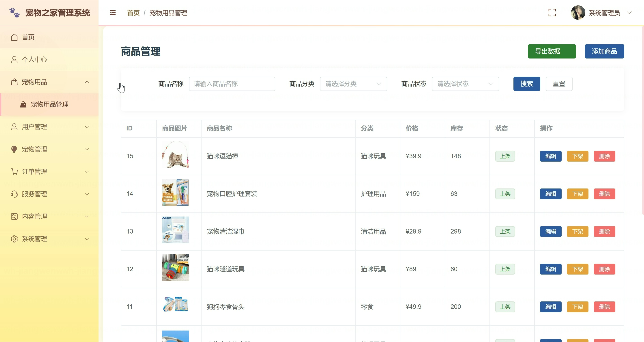Click the system administrator avatar
This screenshot has width=644, height=342.
578,13
